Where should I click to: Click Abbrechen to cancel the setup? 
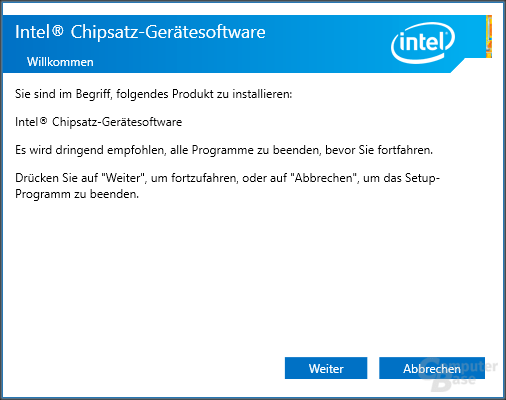pyautogui.click(x=432, y=368)
